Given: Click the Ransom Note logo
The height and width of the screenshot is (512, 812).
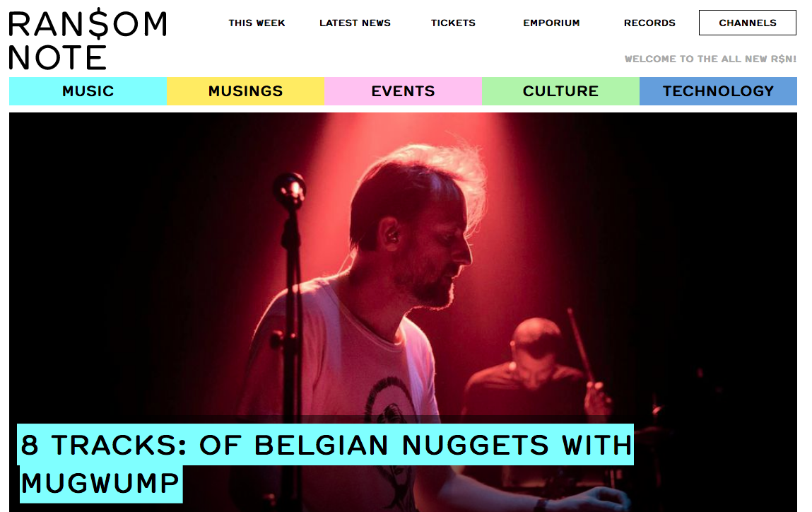Looking at the screenshot, I should (88, 40).
